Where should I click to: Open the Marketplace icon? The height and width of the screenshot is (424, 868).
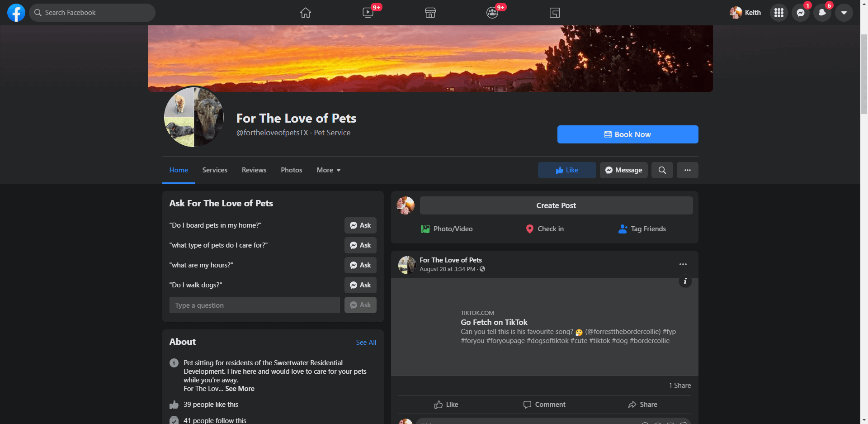[430, 13]
